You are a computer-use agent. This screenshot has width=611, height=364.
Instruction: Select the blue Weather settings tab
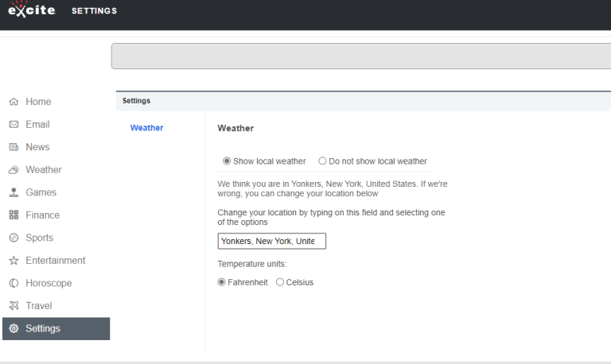146,128
